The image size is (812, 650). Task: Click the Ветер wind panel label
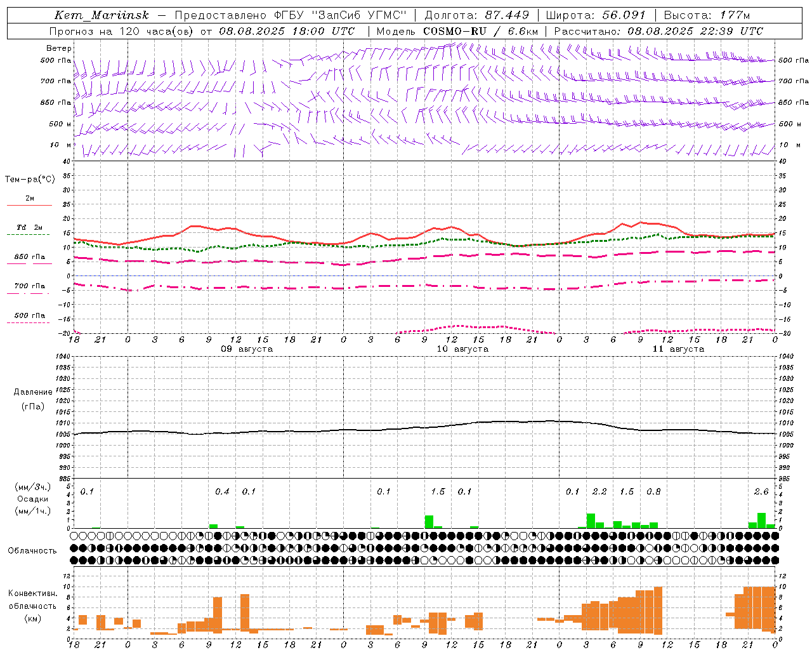click(59, 48)
